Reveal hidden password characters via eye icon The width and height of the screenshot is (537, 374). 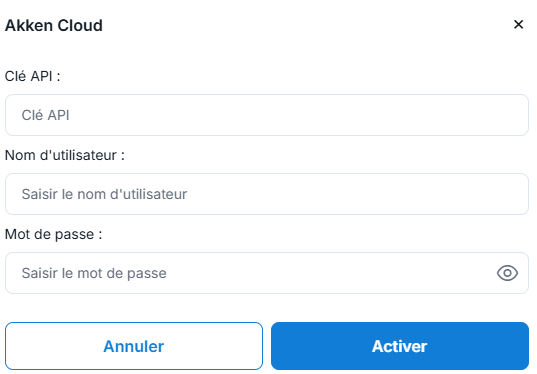click(507, 273)
